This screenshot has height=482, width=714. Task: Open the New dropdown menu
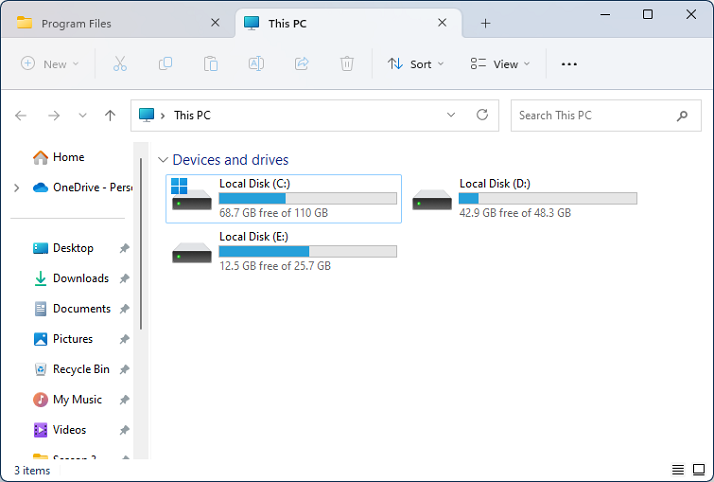coord(50,64)
